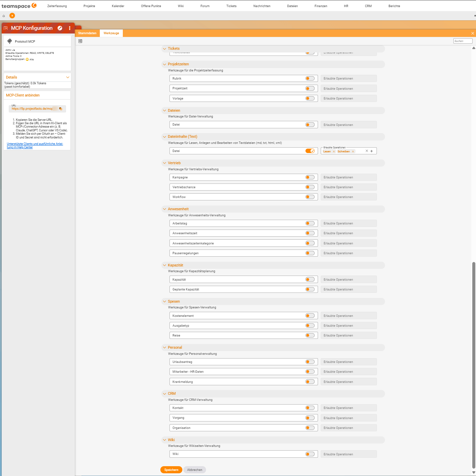476x476 pixels.
Task: Remove the Lesen operation tag
Action: 334,152
